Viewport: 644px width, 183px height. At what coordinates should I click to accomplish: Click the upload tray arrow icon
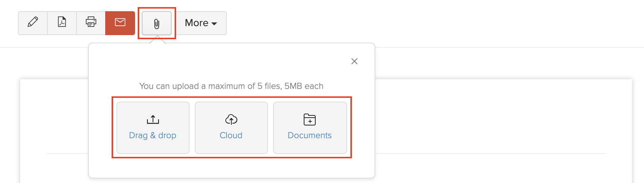153,120
